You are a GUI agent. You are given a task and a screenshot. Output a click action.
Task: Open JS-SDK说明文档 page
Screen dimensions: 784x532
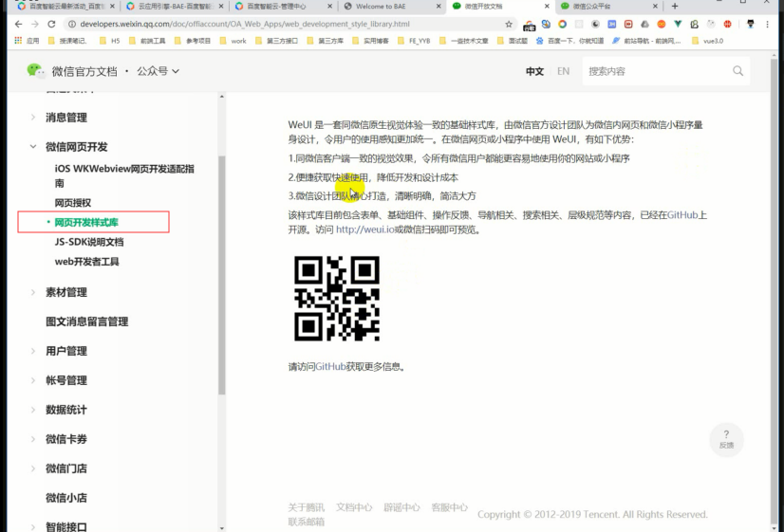pyautogui.click(x=89, y=242)
